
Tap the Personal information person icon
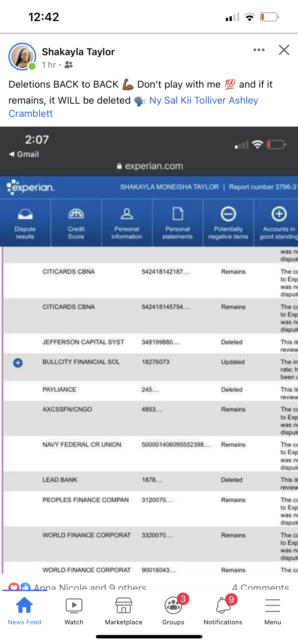coord(127,214)
